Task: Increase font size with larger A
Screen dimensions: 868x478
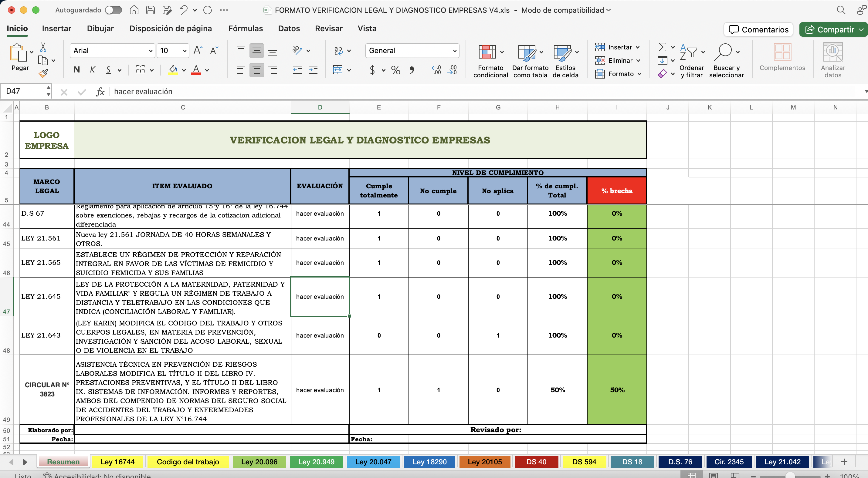Action: point(198,50)
